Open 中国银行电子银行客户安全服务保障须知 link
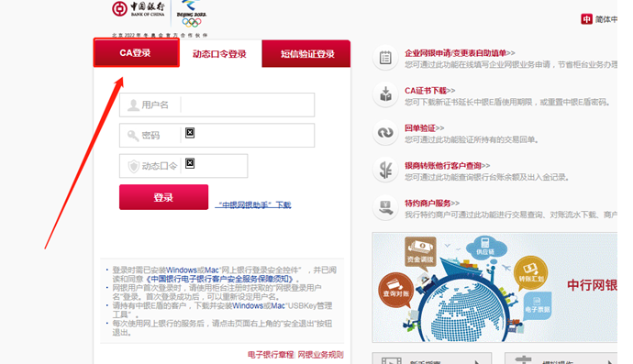Image resolution: width=633 pixels, height=364 pixels. (220, 279)
